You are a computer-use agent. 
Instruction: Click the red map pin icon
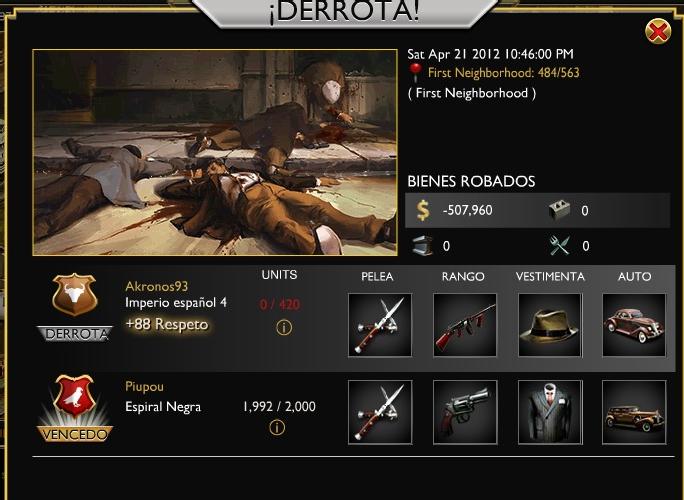pyautogui.click(x=415, y=72)
